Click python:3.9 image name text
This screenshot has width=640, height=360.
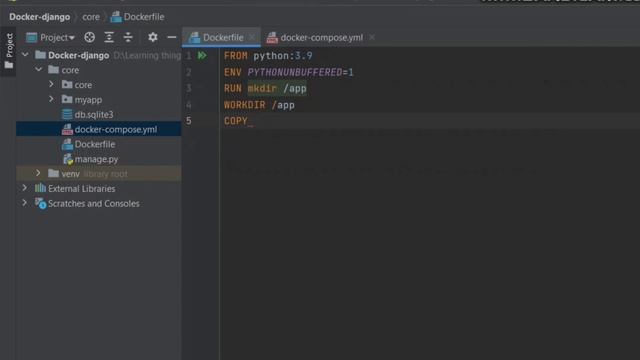point(283,56)
